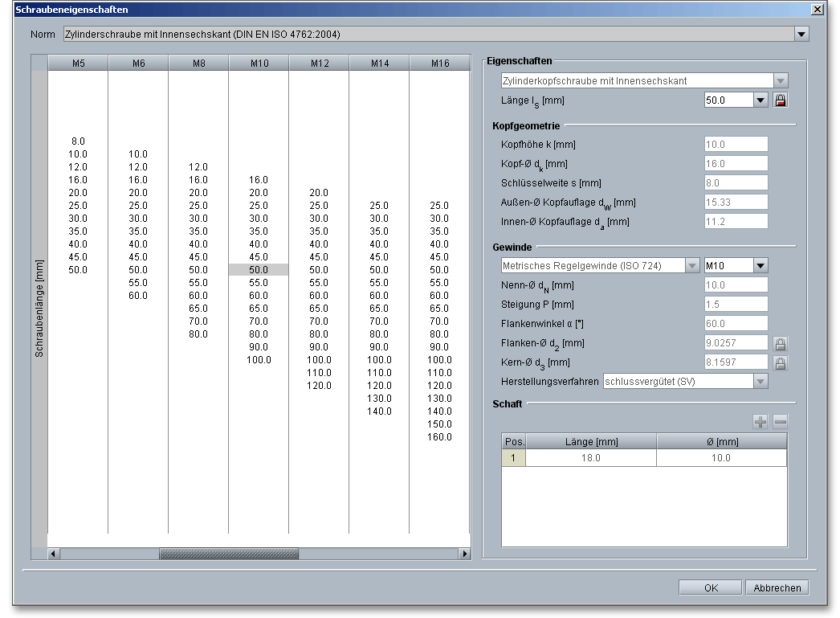Click the M12 column header

tap(319, 63)
